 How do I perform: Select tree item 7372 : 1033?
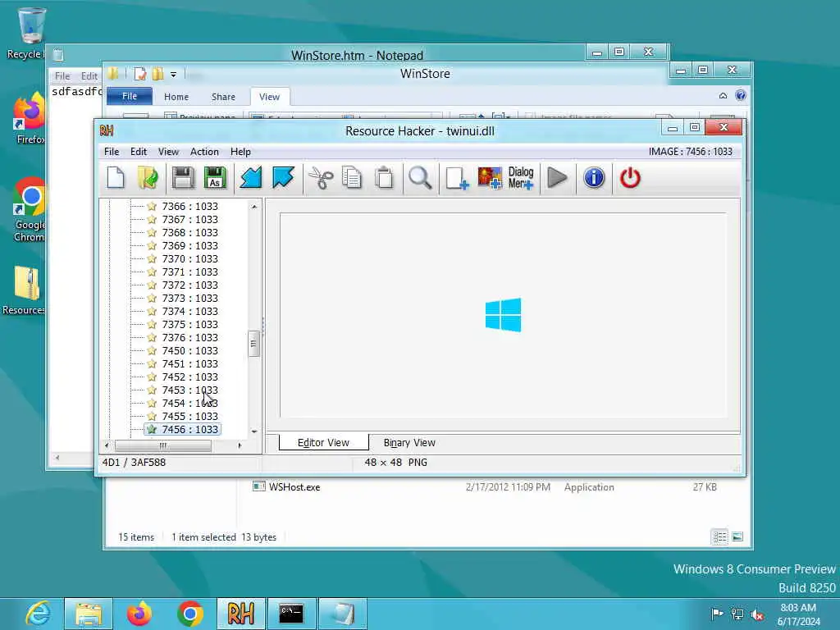point(189,285)
